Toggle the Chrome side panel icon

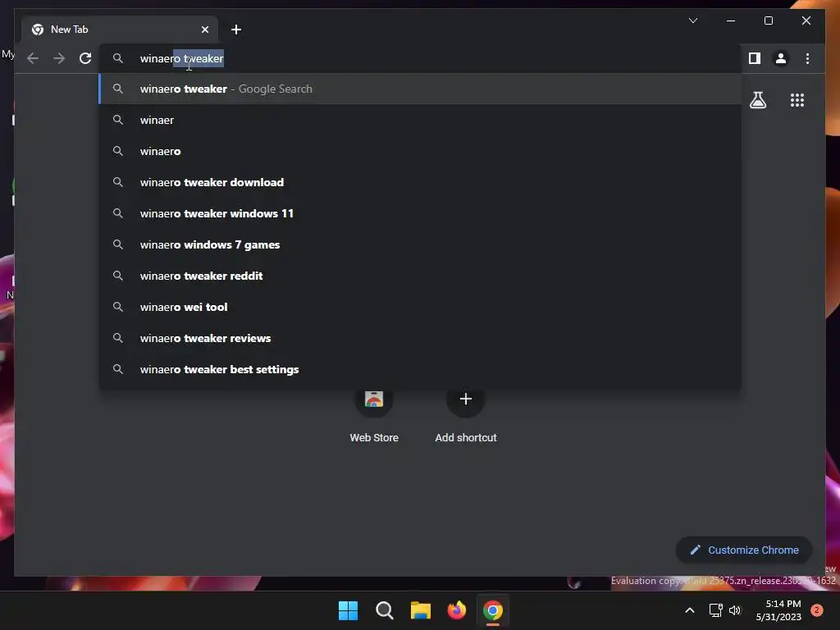coord(755,58)
